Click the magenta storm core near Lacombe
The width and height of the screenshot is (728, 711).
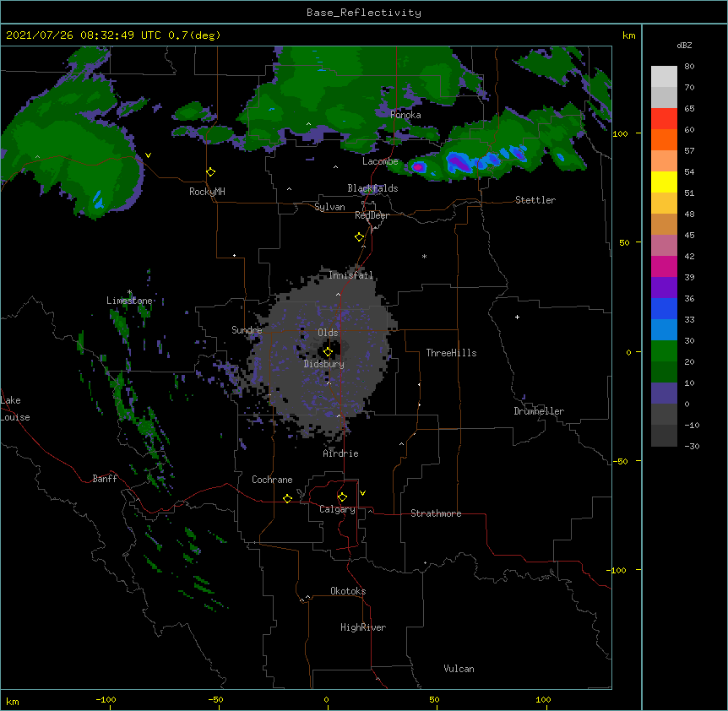[x=418, y=166]
